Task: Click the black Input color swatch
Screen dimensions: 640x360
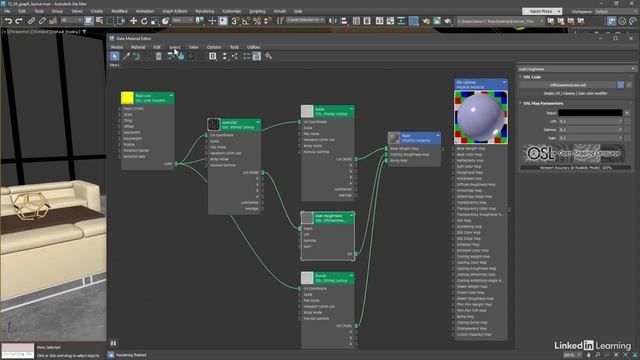Action: tap(590, 113)
